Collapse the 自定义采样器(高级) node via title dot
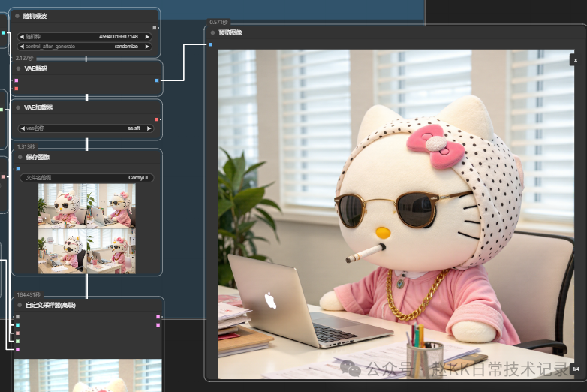Image resolution: width=587 pixels, height=392 pixels. tap(20, 305)
